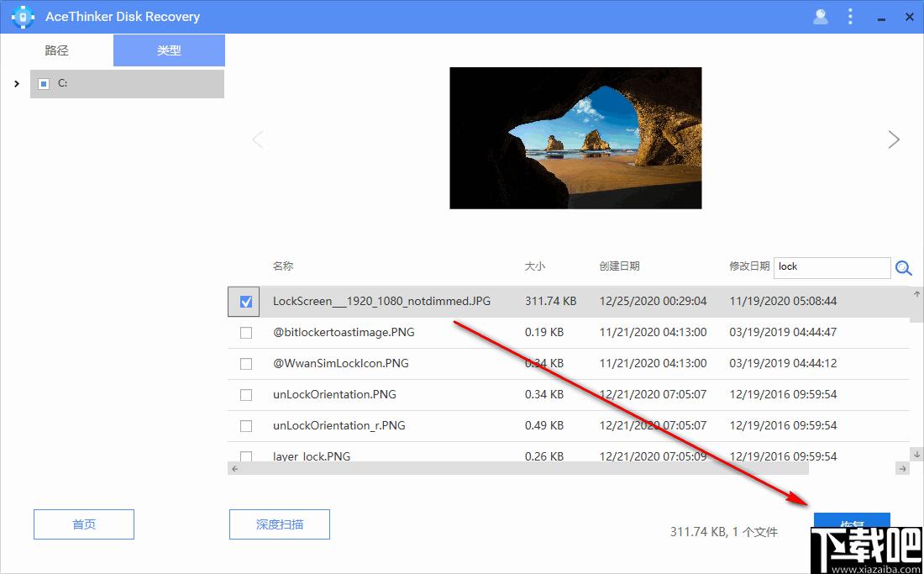Focus the search field containing 'lock'
Viewport: 924px width, 574px height.
point(831,267)
